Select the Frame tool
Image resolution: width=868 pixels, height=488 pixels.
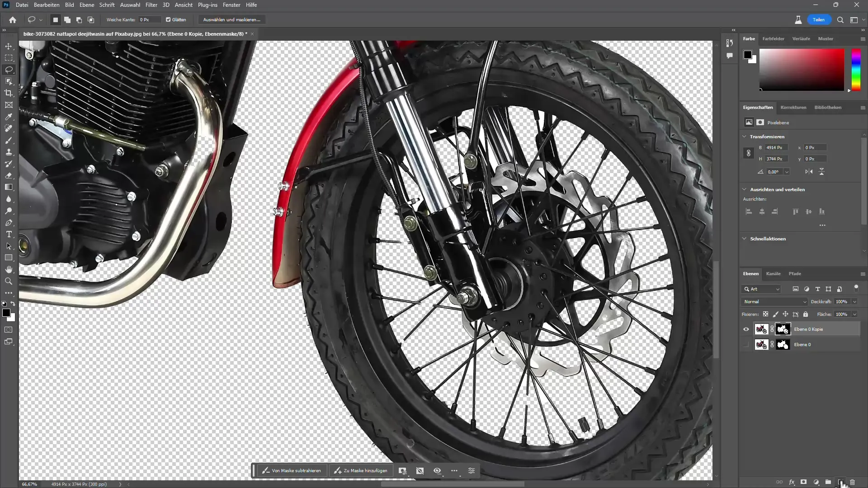(9, 105)
